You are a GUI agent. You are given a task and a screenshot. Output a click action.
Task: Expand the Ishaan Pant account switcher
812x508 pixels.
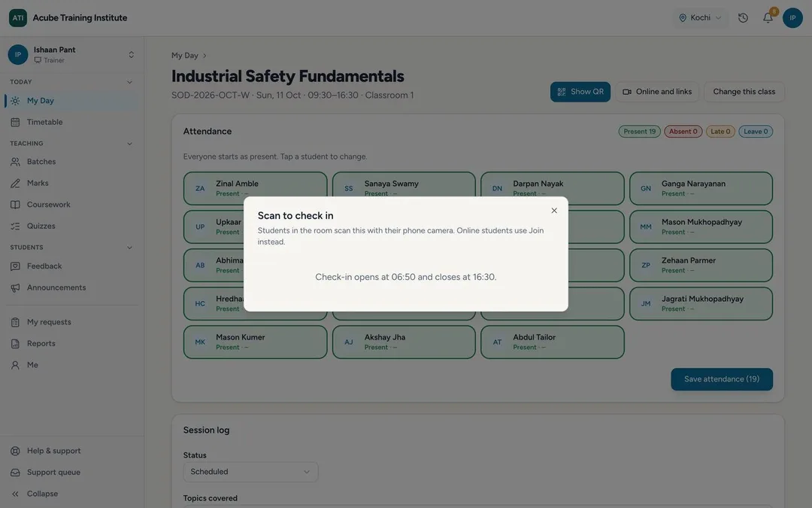[x=72, y=54]
